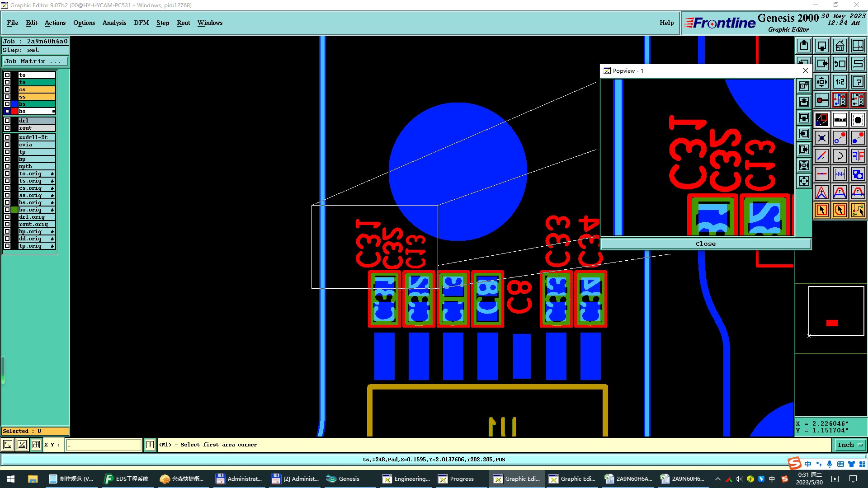The image size is (868, 488).
Task: Click the rotate arrow tool icon
Action: point(840,156)
